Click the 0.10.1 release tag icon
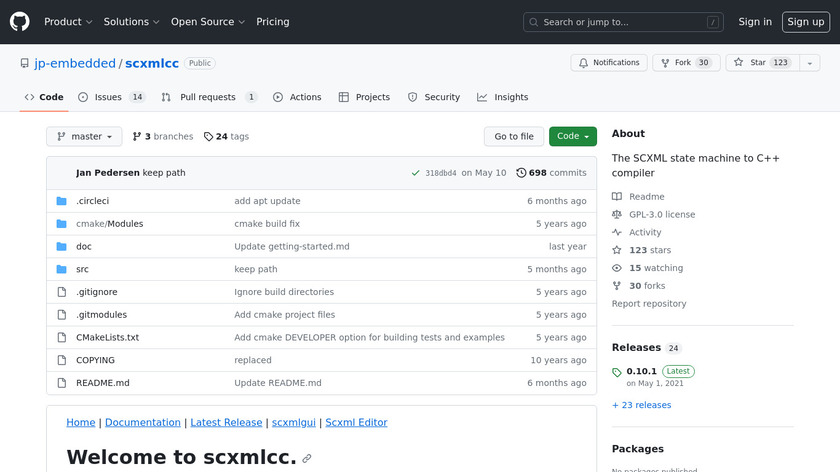Image resolution: width=840 pixels, height=472 pixels. click(617, 372)
